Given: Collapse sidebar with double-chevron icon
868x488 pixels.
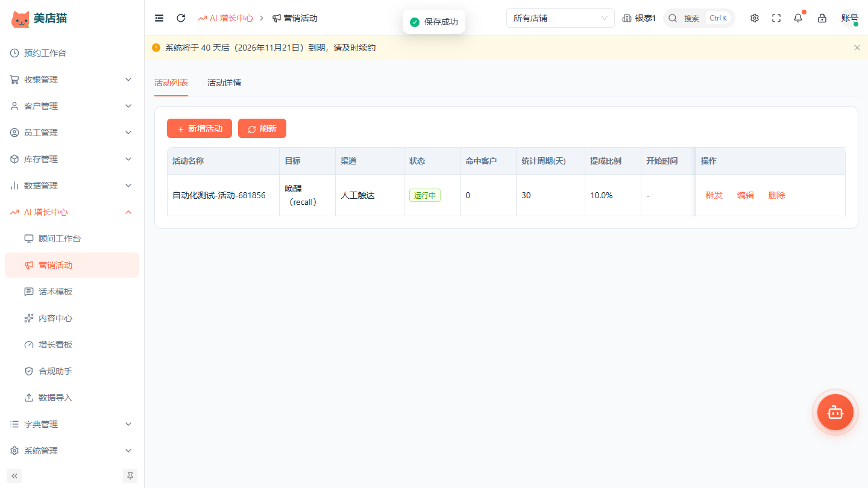Looking at the screenshot, I should (x=14, y=476).
